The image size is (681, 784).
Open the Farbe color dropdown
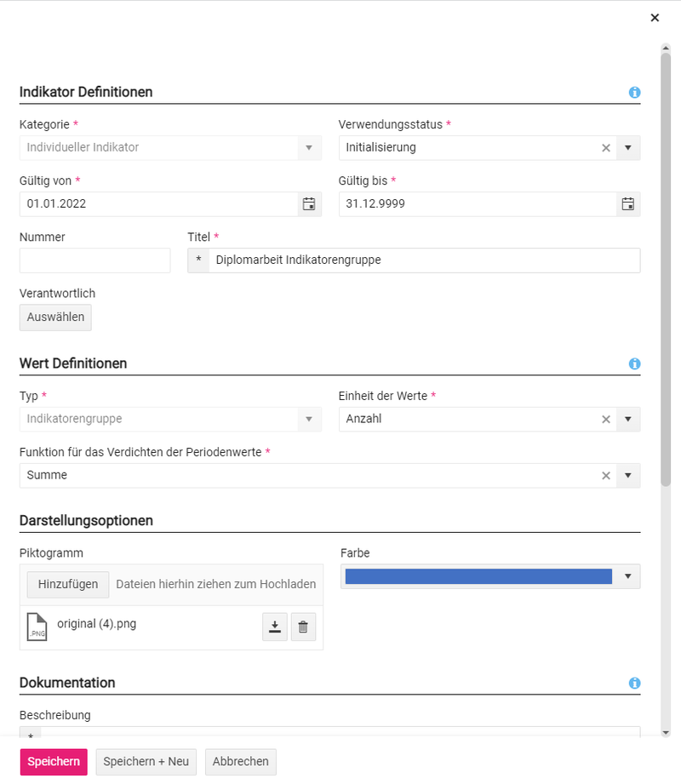pyautogui.click(x=627, y=577)
